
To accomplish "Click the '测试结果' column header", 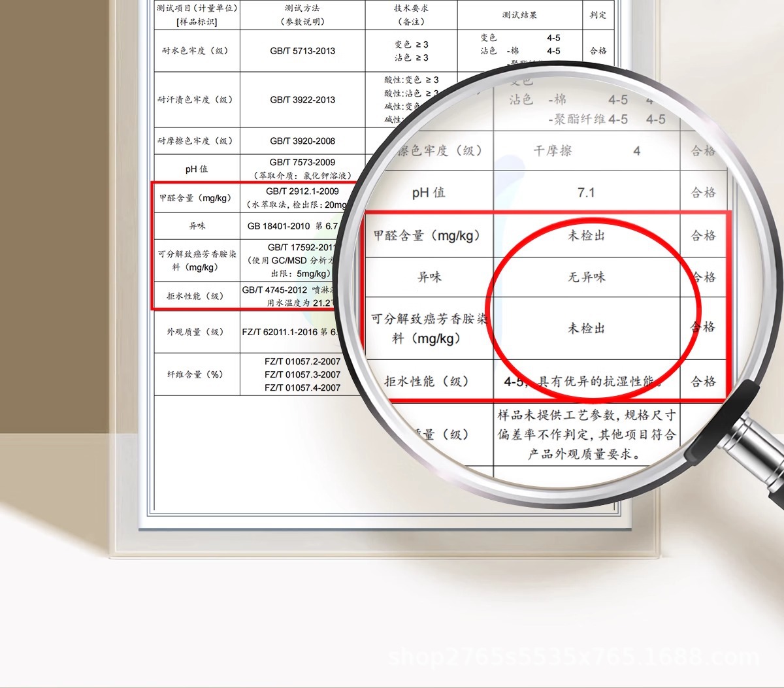I will pyautogui.click(x=519, y=14).
